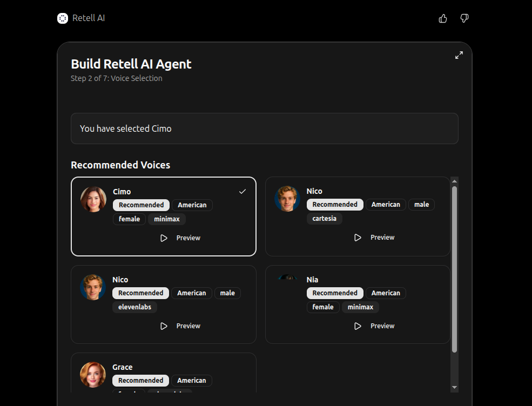
Task: Select the Cimo voice name
Action: [x=122, y=192]
